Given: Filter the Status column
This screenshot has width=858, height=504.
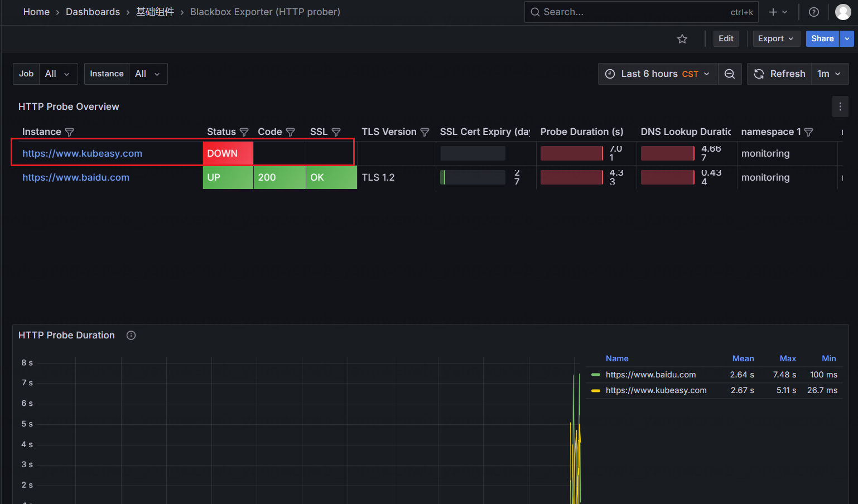Looking at the screenshot, I should point(244,132).
